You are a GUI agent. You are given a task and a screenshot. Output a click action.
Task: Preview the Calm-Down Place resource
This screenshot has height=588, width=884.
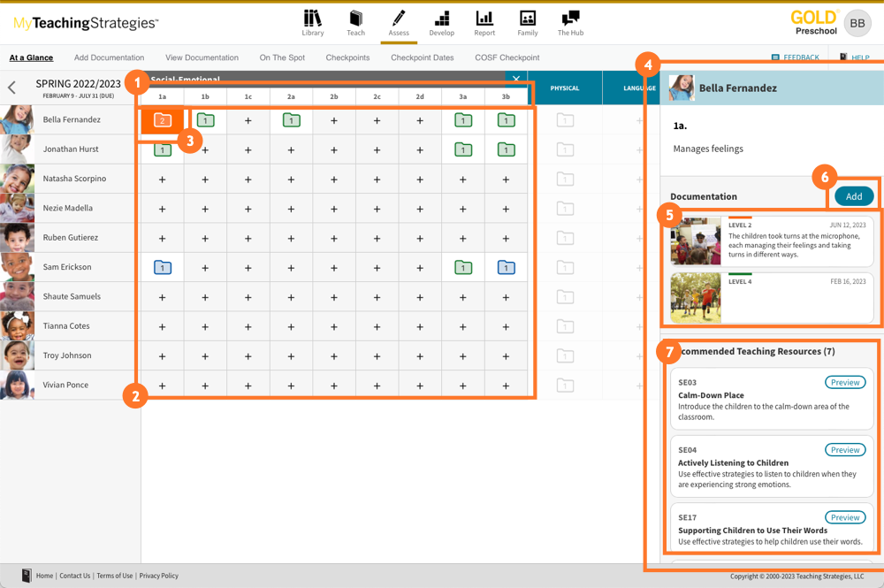click(x=845, y=382)
